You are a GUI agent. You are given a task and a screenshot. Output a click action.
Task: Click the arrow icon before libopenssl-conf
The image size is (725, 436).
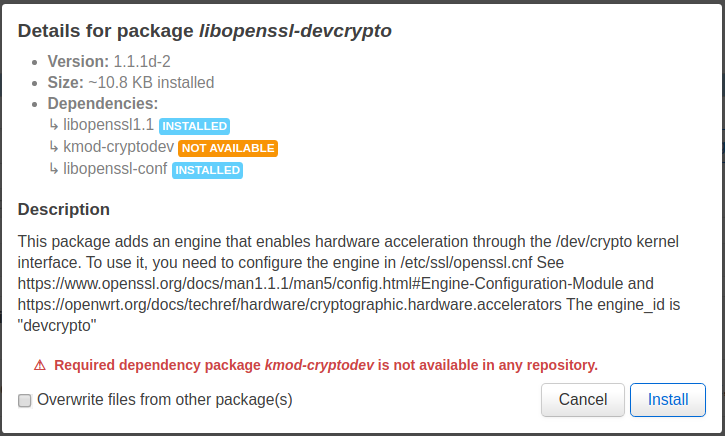pyautogui.click(x=54, y=169)
